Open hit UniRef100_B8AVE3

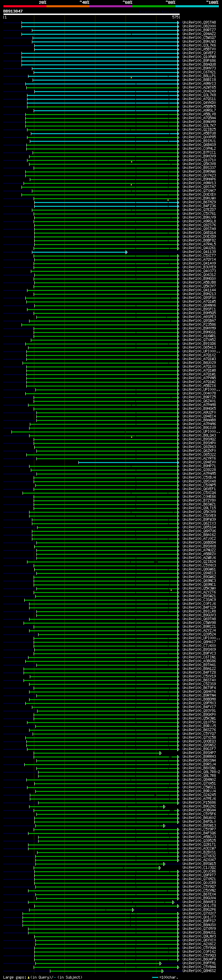[x=199, y=902]
